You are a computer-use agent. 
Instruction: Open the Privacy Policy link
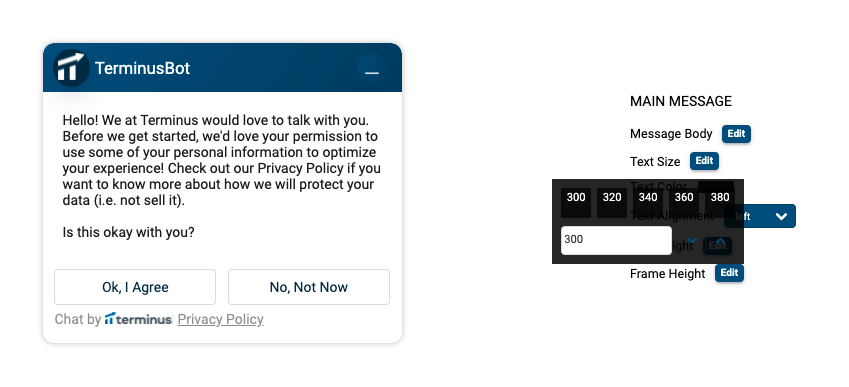(220, 319)
